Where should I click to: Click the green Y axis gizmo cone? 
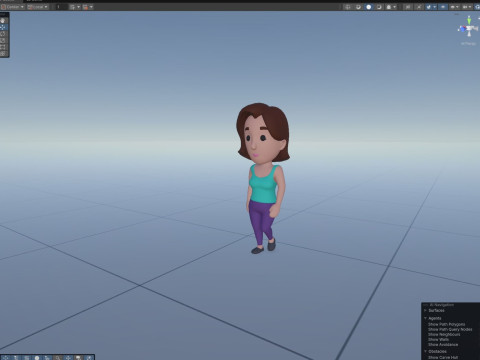(x=469, y=21)
